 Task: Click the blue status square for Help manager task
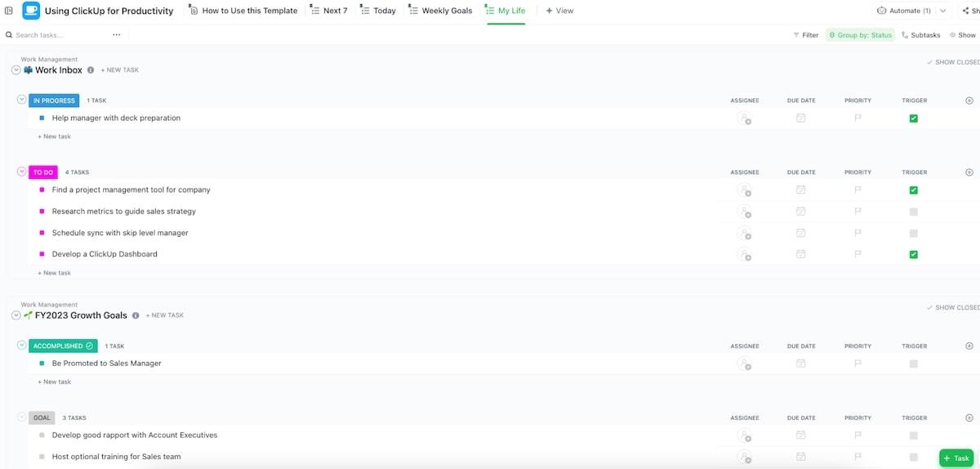click(x=42, y=118)
